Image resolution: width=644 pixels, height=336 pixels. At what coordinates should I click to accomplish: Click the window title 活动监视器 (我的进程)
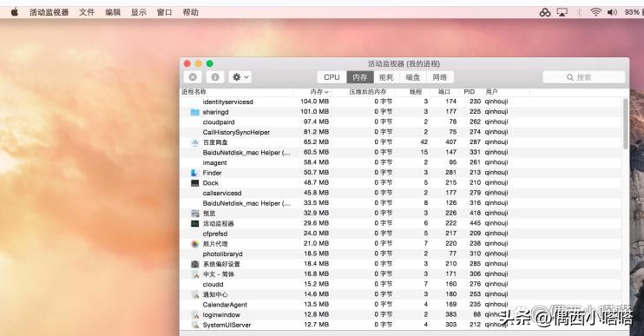coord(404,63)
